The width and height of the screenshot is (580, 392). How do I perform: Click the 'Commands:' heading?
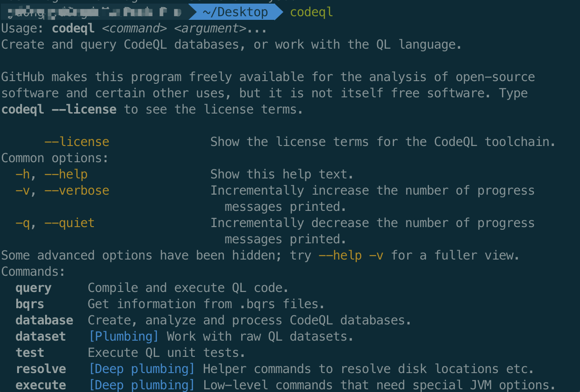[x=33, y=272]
